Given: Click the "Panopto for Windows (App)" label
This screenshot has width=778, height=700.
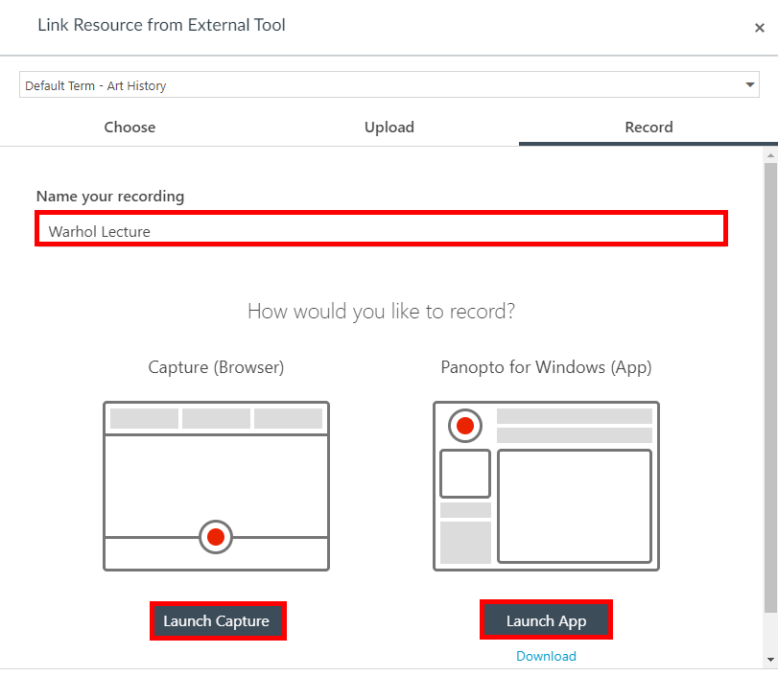Looking at the screenshot, I should pos(546,367).
